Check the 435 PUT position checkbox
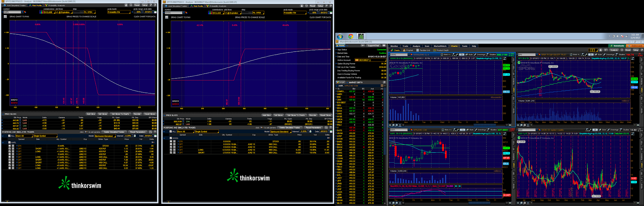The image size is (644, 206). click(x=10, y=154)
